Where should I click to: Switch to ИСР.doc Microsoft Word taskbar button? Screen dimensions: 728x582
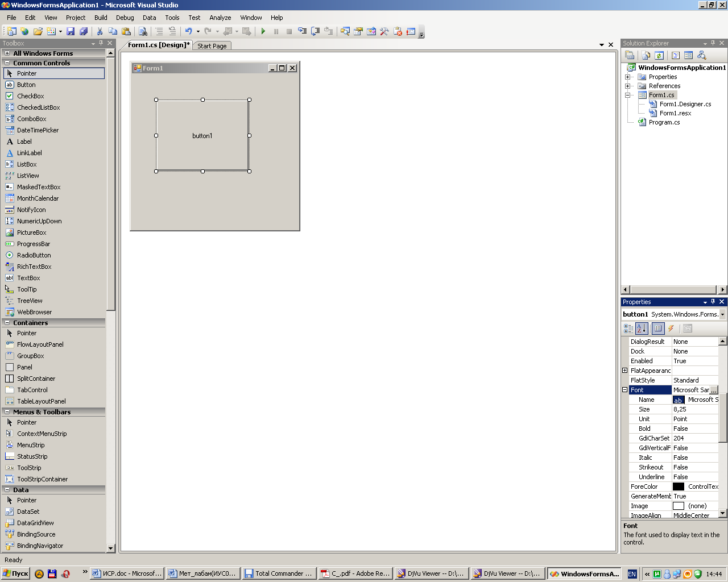point(127,573)
